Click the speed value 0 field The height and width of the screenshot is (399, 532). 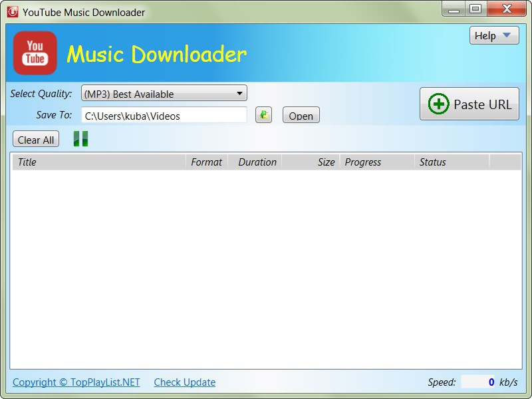[x=478, y=382]
